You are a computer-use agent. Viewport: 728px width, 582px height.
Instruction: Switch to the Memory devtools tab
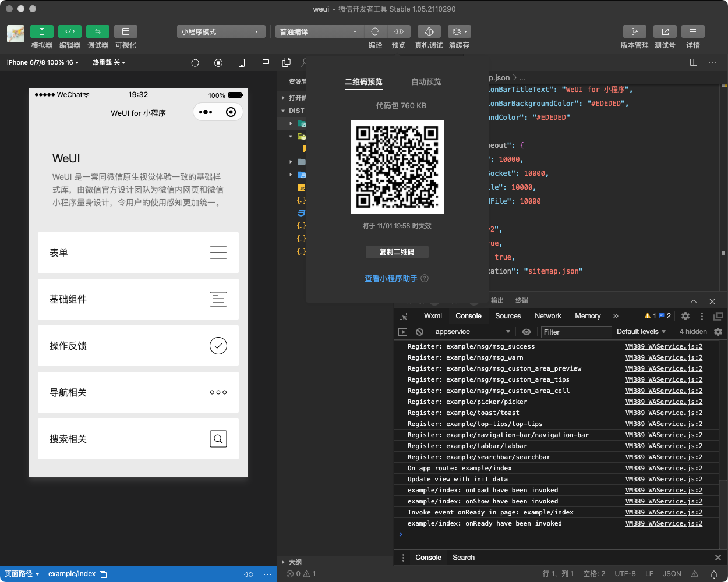pyautogui.click(x=588, y=316)
